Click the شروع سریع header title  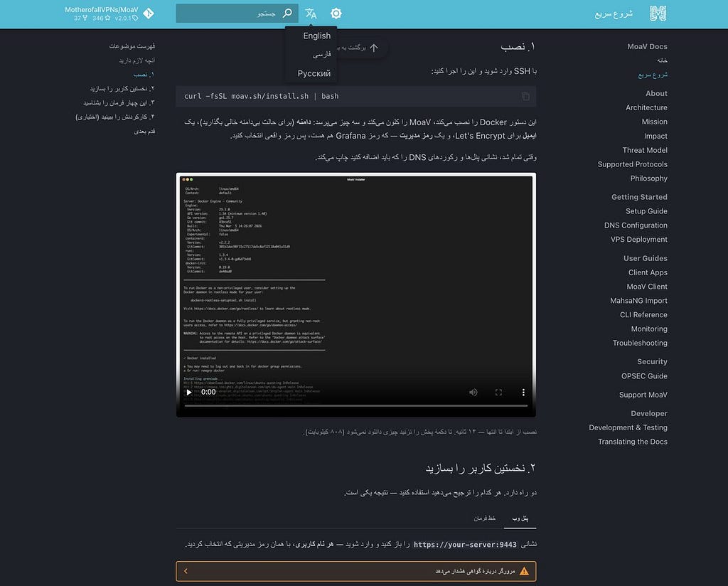pos(614,14)
